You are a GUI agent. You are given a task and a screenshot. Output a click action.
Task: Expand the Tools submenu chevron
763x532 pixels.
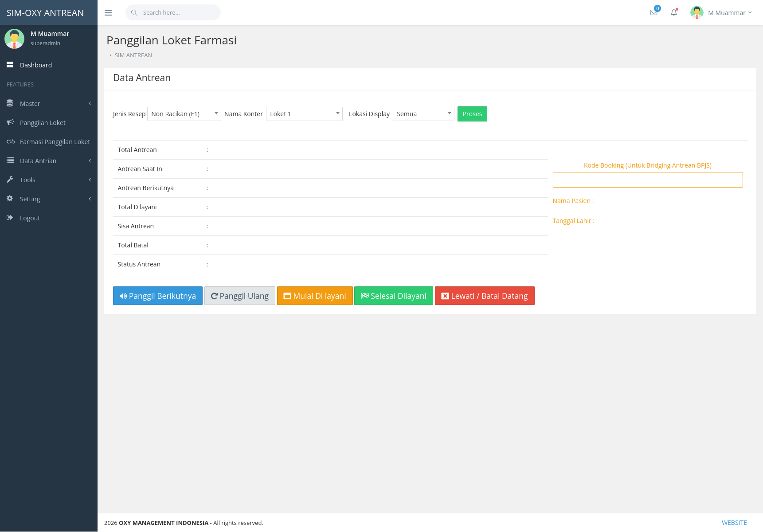(x=90, y=180)
